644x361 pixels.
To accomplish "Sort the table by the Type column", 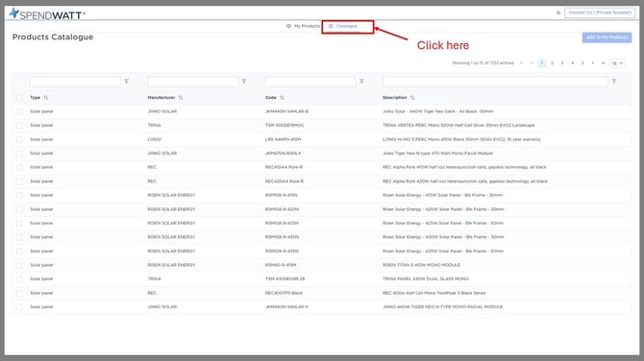I will tap(45, 98).
